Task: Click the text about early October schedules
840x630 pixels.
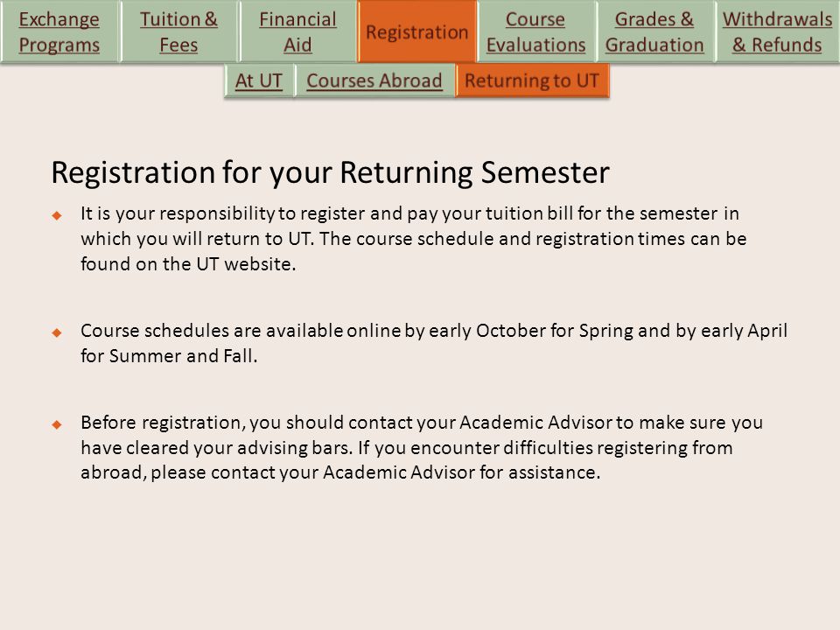Action: [434, 343]
